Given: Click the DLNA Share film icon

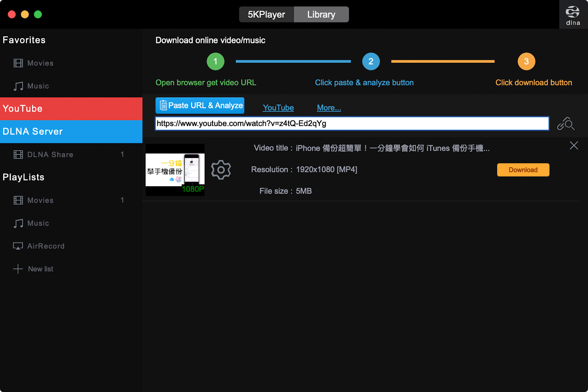Looking at the screenshot, I should pos(18,155).
